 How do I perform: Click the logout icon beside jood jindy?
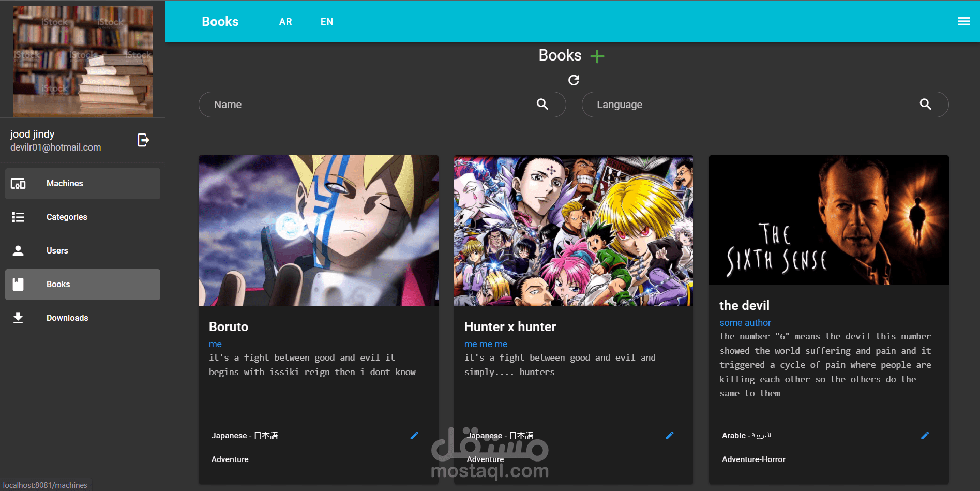point(143,140)
